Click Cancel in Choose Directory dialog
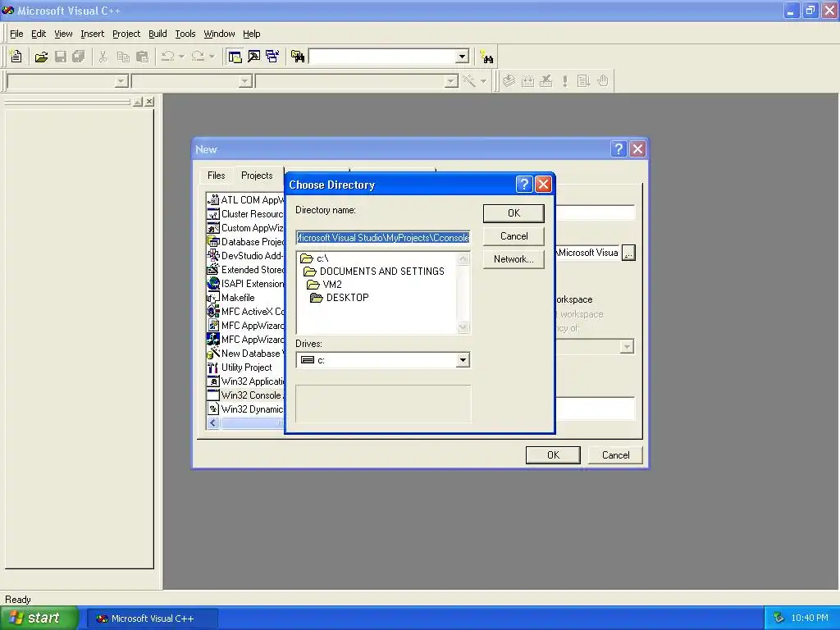The width and height of the screenshot is (840, 630). (x=514, y=236)
